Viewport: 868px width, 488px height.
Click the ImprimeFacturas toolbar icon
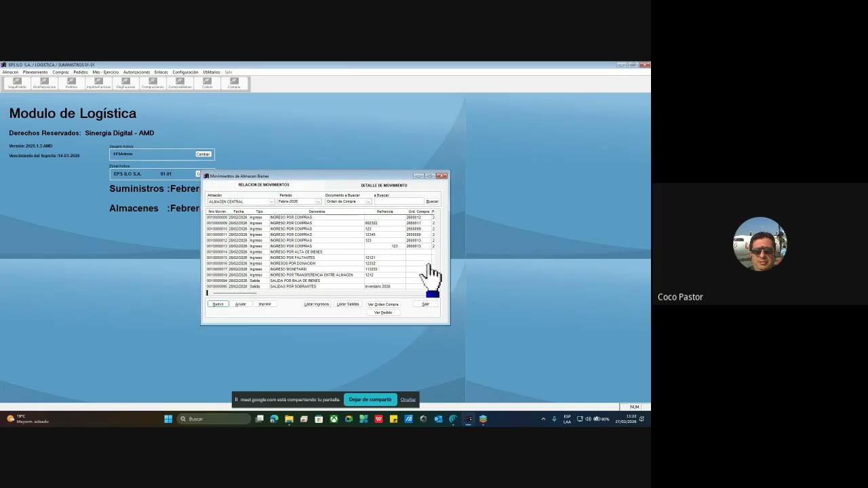pyautogui.click(x=98, y=83)
